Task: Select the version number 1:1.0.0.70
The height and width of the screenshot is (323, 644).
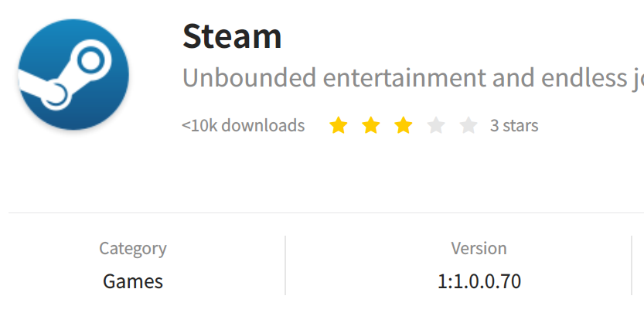Action: [479, 281]
